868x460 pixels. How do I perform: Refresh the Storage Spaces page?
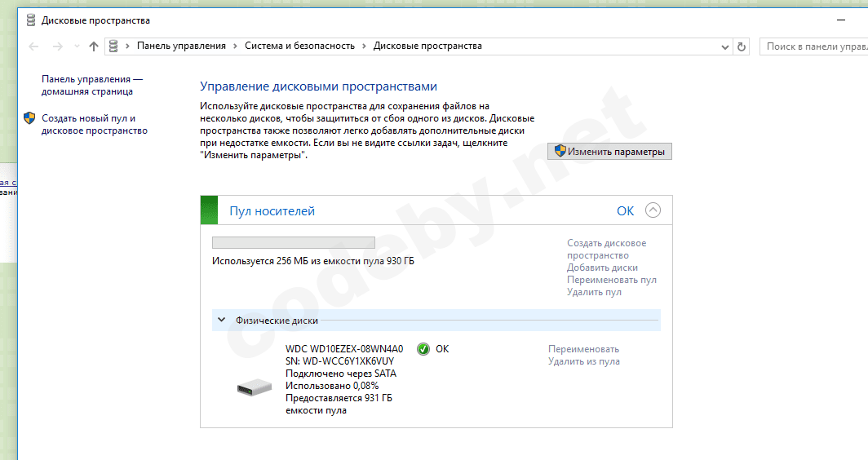coord(742,46)
